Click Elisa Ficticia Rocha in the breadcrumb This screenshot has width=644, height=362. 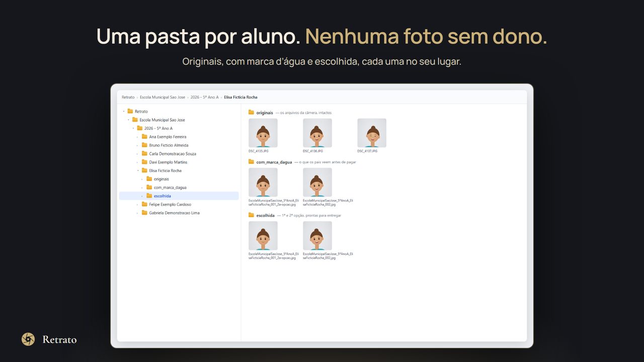tap(240, 97)
